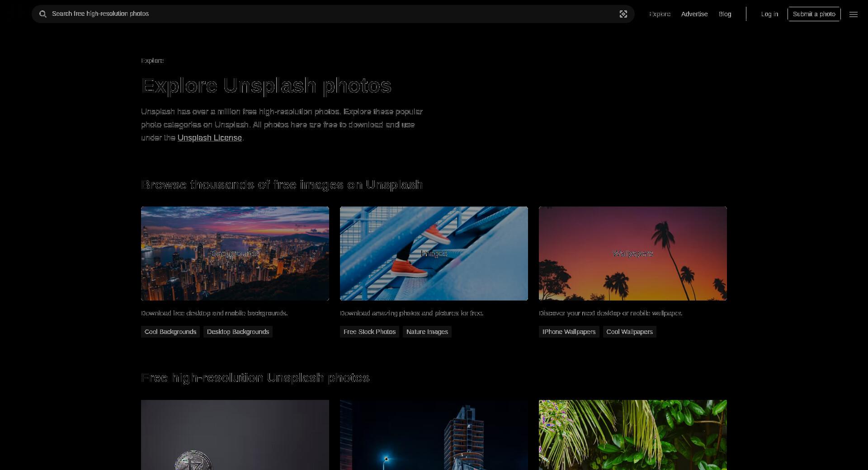
Task: Click 'Download free desktop and mobile backgrounds' text
Action: pos(214,313)
